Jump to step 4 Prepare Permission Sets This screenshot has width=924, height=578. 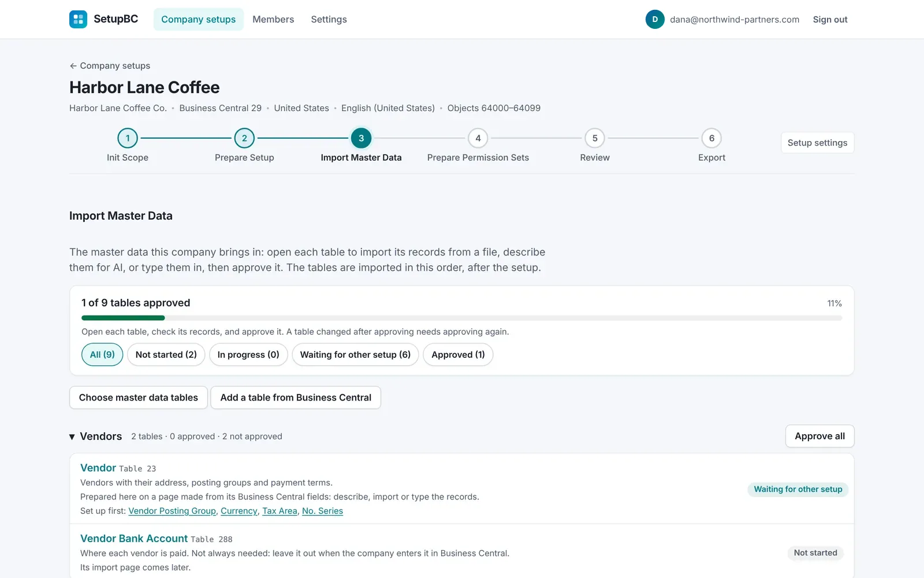478,138
